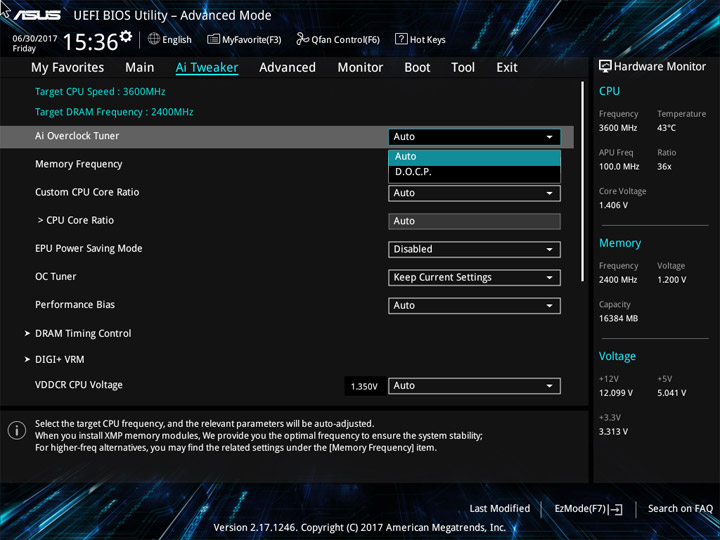Select the Ai Tweaker tab

coord(207,68)
